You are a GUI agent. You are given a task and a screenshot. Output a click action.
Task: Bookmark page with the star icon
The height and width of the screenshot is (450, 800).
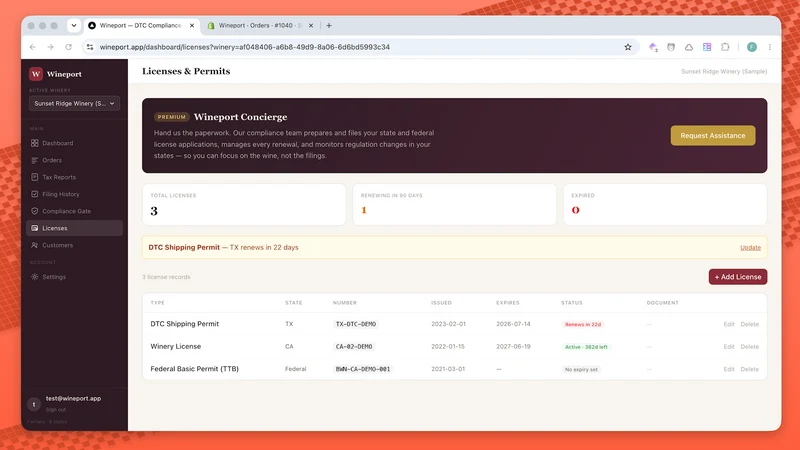click(x=628, y=47)
